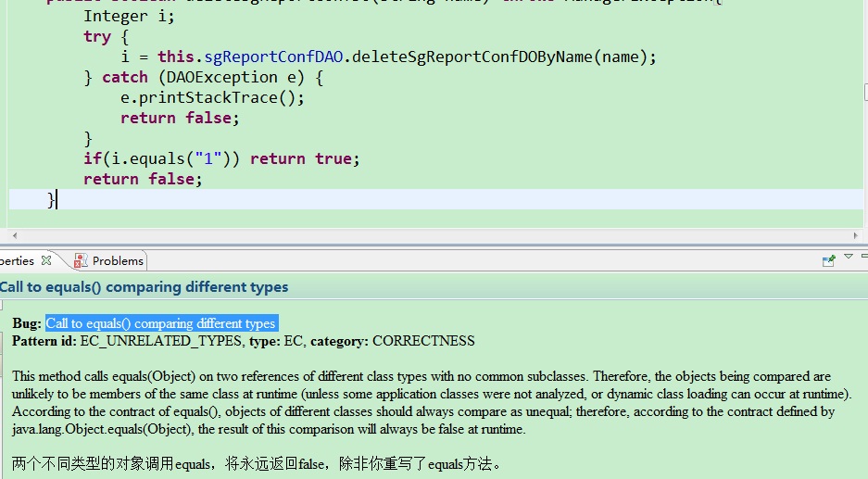Switch to the Problems tab
The width and height of the screenshot is (868, 479).
[x=109, y=261]
